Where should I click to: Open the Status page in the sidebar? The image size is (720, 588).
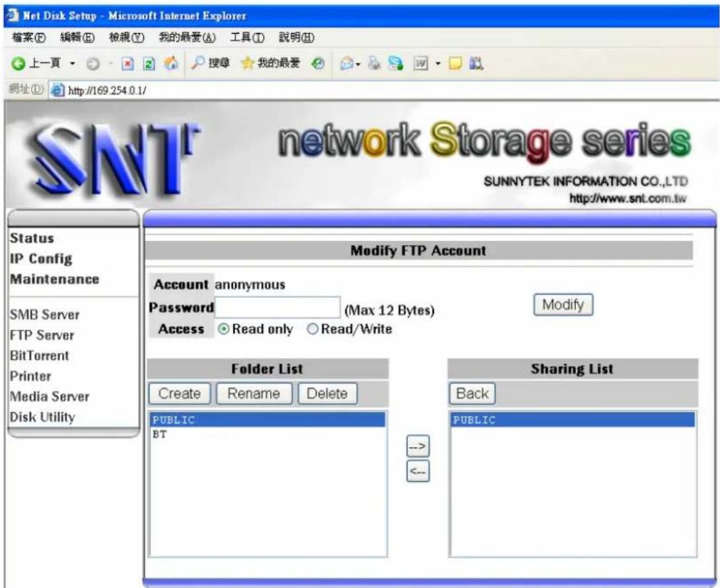pos(32,238)
